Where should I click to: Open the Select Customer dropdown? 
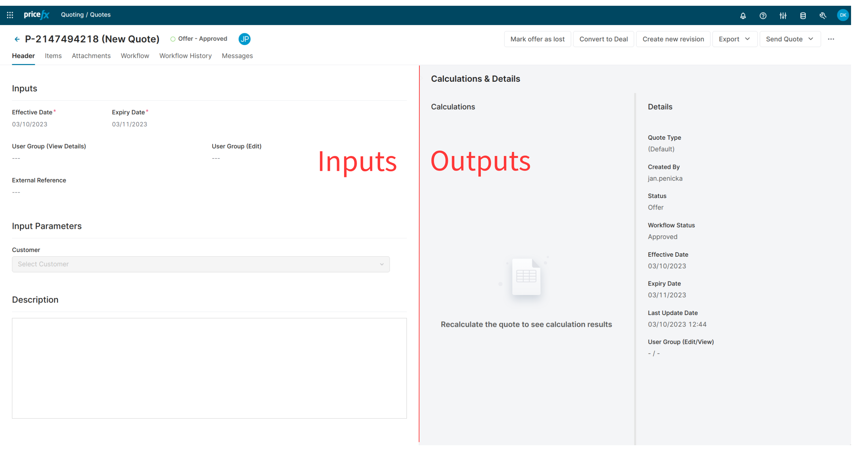coord(201,264)
